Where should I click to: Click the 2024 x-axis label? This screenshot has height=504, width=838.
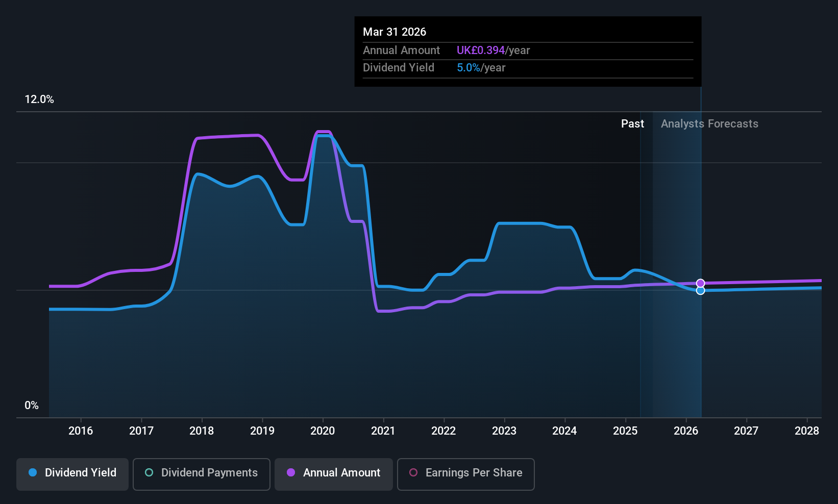564,431
